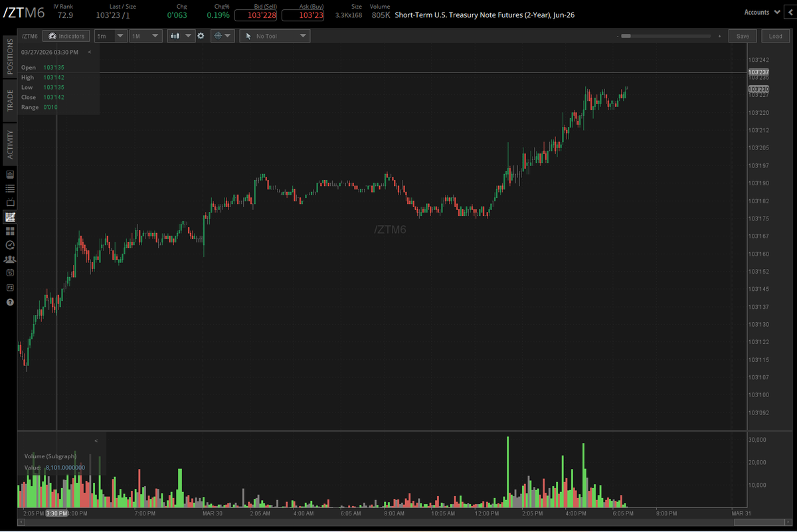The width and height of the screenshot is (797, 532).
Task: Open the 5m timeframe dropdown
Action: [x=110, y=36]
